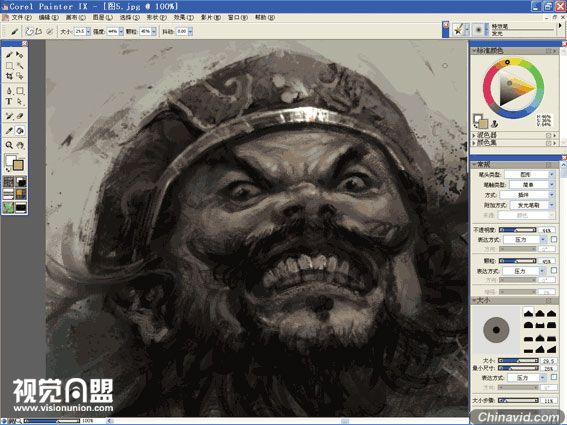Select the Pen shape tool

tap(9, 91)
